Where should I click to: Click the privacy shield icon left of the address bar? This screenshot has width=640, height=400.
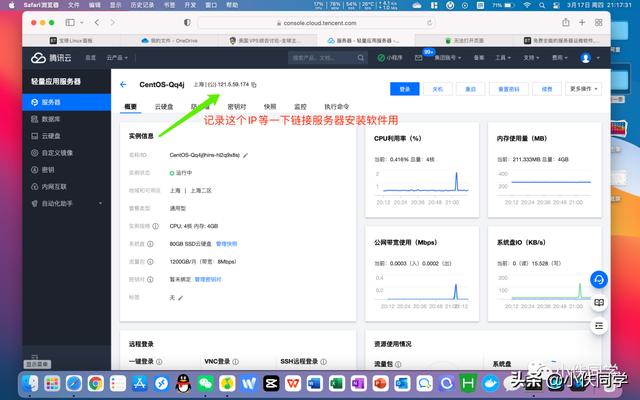(187, 22)
